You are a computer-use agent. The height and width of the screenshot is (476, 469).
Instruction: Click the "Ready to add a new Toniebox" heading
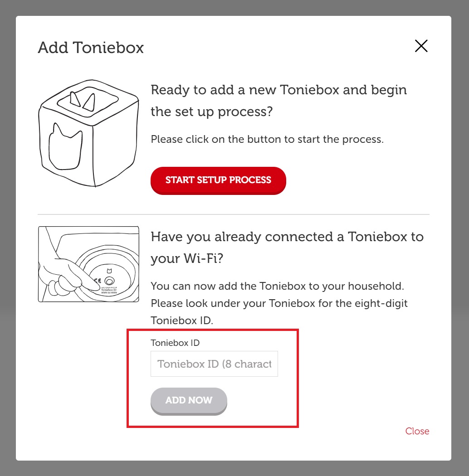pyautogui.click(x=278, y=101)
